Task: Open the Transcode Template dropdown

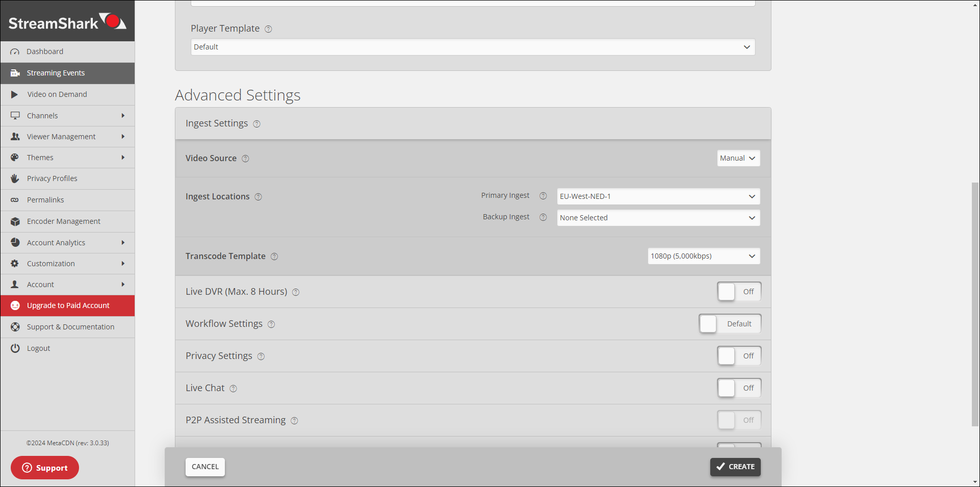Action: coord(703,256)
